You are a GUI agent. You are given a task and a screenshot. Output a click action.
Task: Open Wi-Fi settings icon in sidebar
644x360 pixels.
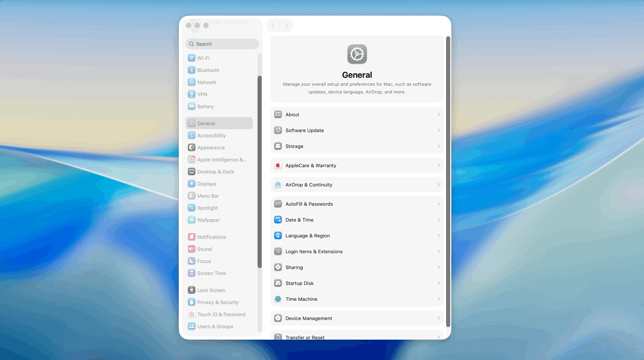(x=192, y=58)
